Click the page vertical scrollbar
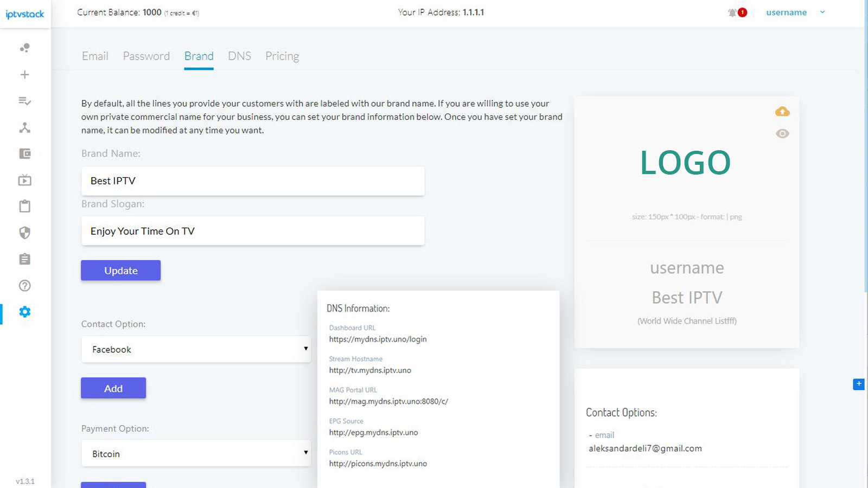 (865, 146)
